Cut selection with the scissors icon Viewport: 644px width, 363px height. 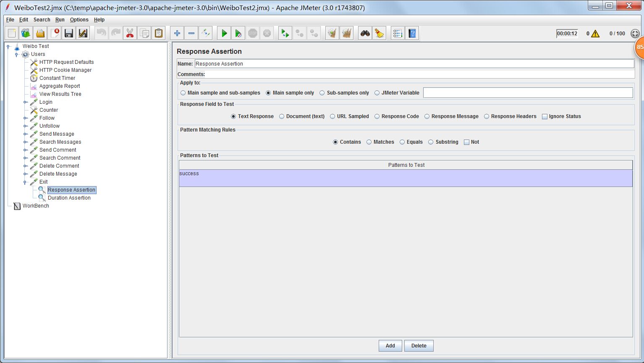[130, 33]
